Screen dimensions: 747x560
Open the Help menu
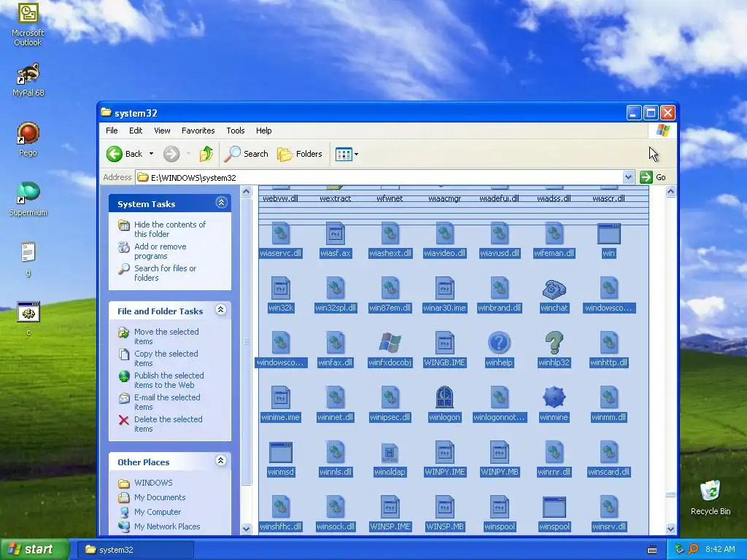pyautogui.click(x=263, y=131)
